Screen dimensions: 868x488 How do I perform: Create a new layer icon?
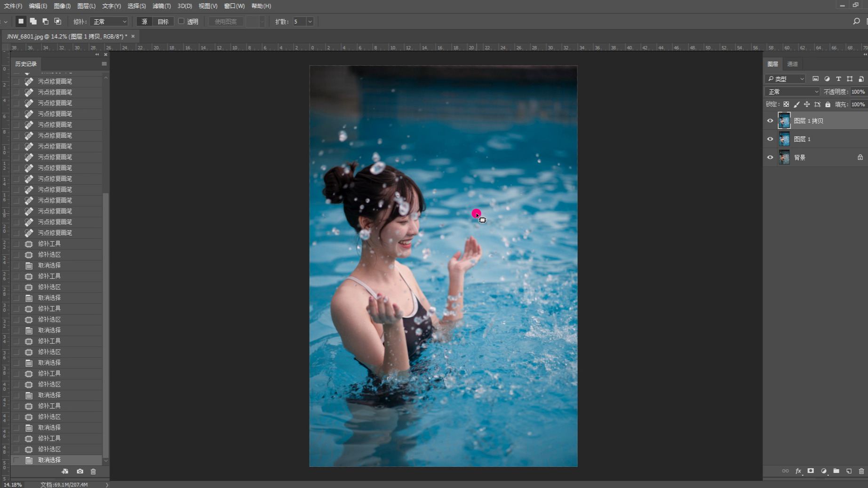point(849,471)
